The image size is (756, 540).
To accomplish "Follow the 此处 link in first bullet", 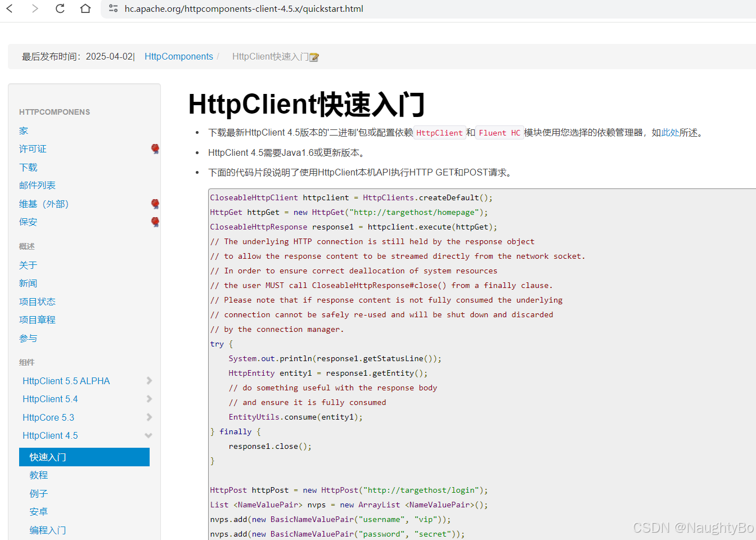I will [x=670, y=133].
